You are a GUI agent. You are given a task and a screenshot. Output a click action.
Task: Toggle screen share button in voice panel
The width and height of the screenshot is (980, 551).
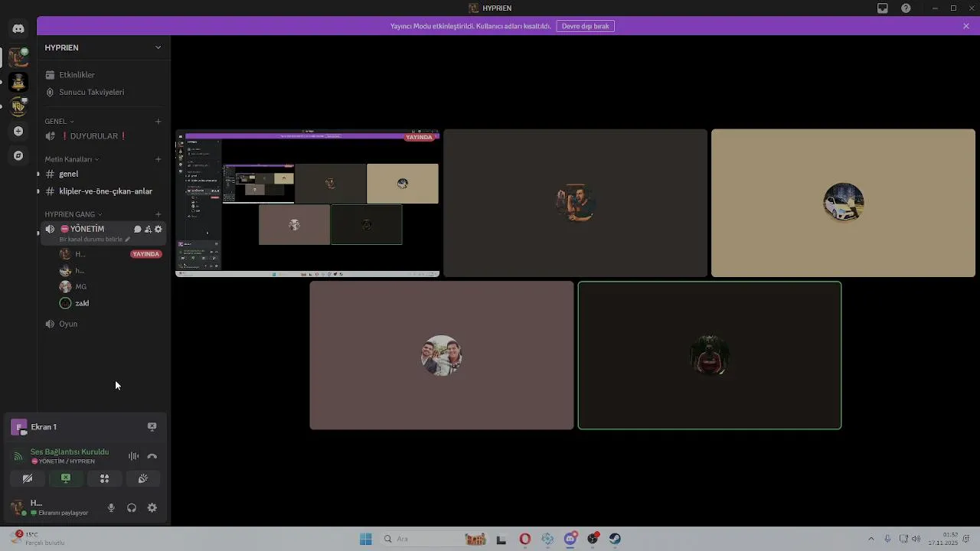pos(66,478)
